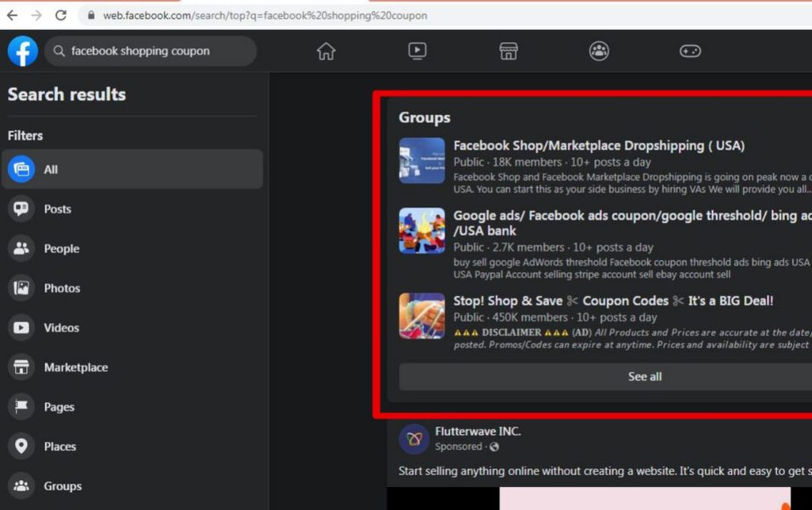Click the padlock site info icon
This screenshot has width=812, height=510.
[91, 15]
